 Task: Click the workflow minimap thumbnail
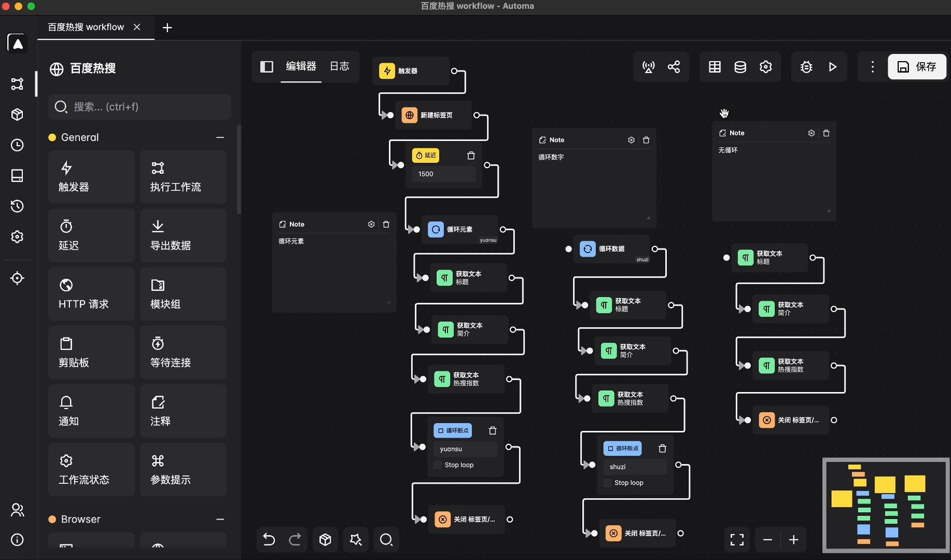point(886,505)
